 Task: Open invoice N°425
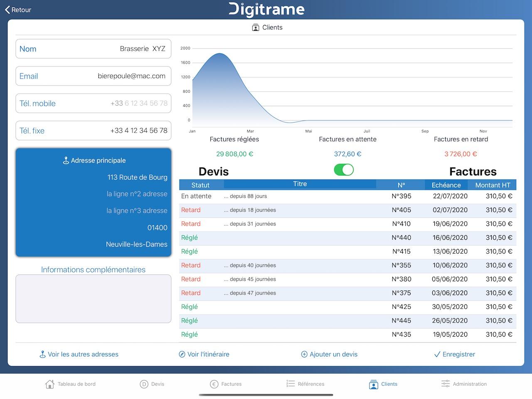(x=348, y=307)
